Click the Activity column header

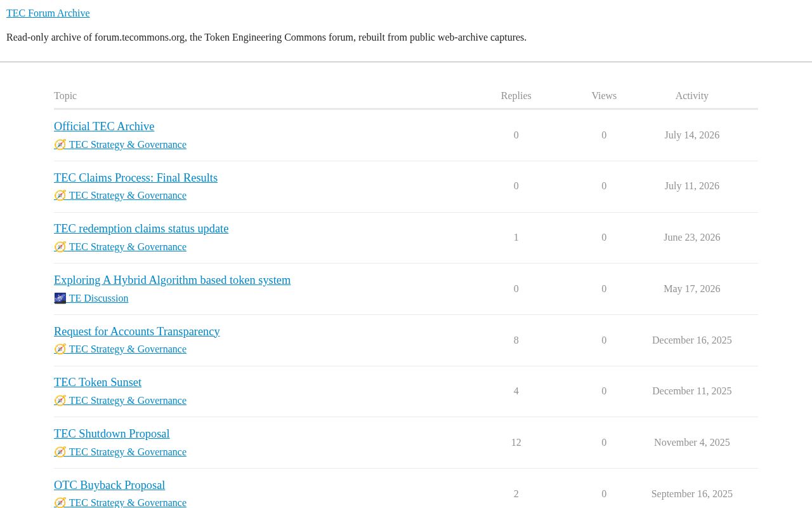(x=691, y=96)
